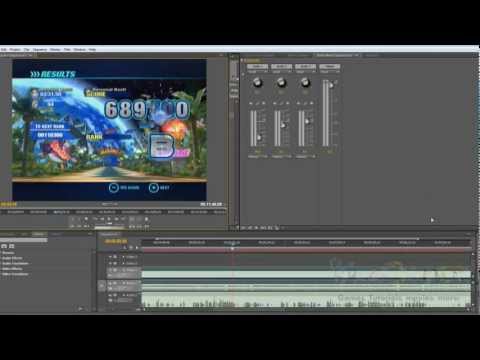This screenshot has height=360, width=480.
Task: Mute the second mixer track
Action: click(x=275, y=104)
